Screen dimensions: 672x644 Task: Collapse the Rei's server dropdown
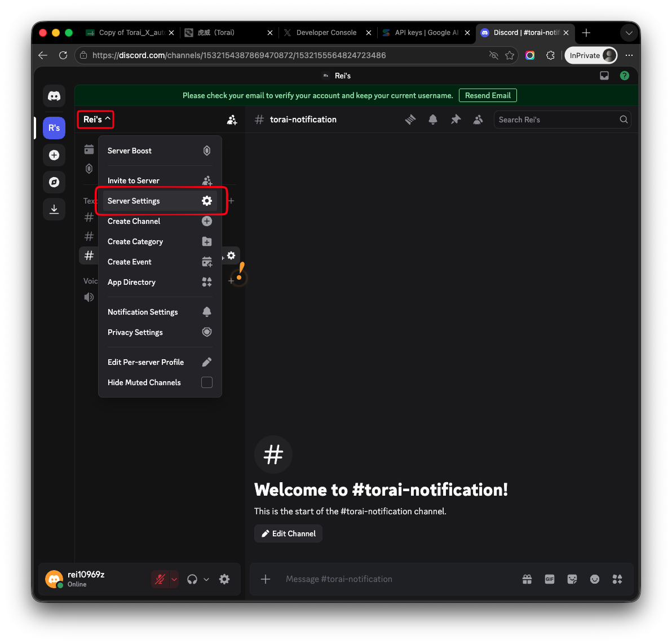96,119
